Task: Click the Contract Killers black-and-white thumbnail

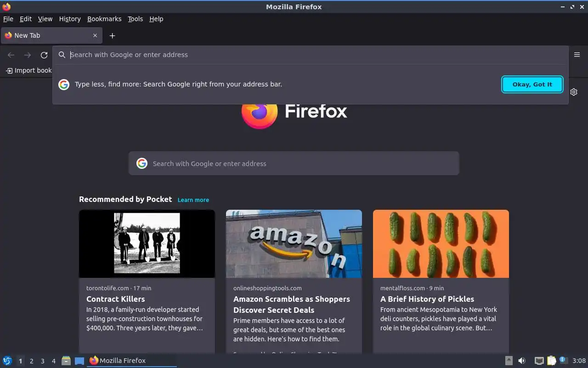Action: [x=147, y=244]
